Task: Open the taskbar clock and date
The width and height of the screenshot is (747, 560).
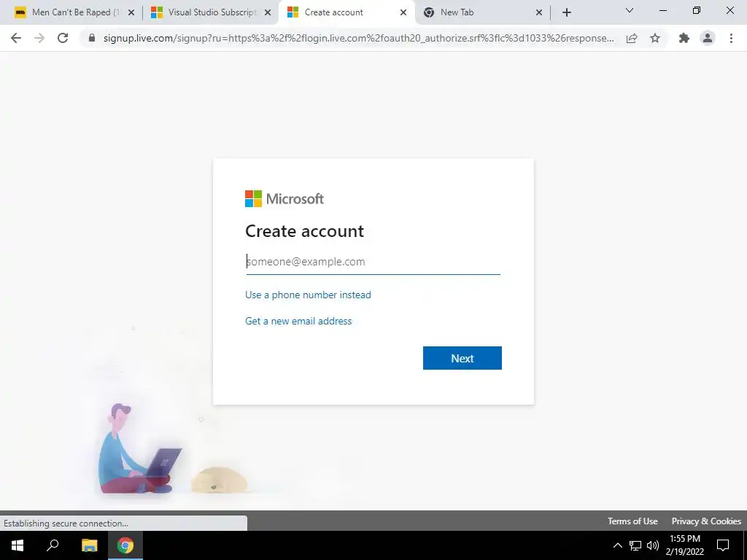Action: point(684,545)
